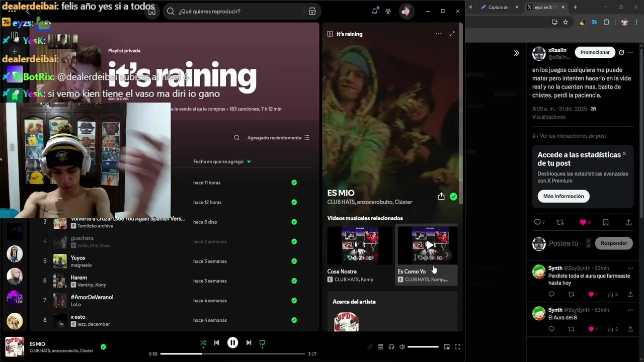Search within the playlist magnifier icon

click(236, 138)
